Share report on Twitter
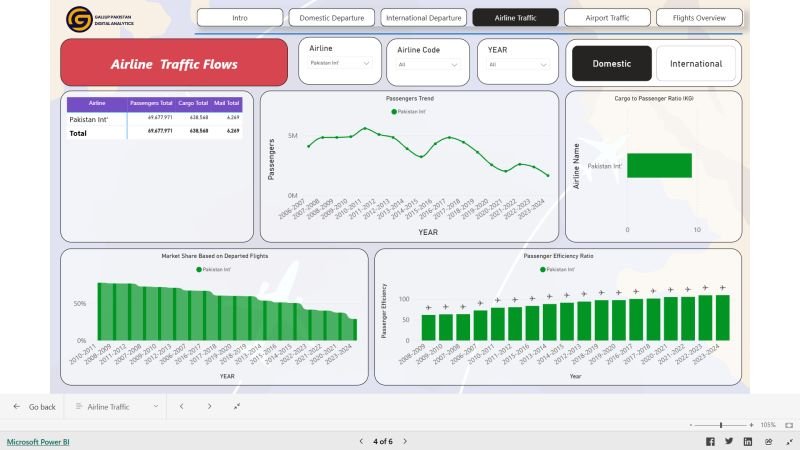The width and height of the screenshot is (800, 450). coord(729,441)
